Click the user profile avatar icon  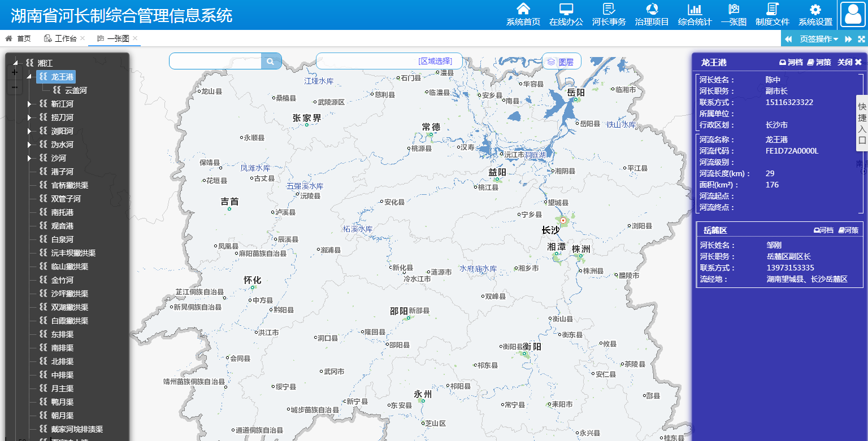click(x=853, y=15)
